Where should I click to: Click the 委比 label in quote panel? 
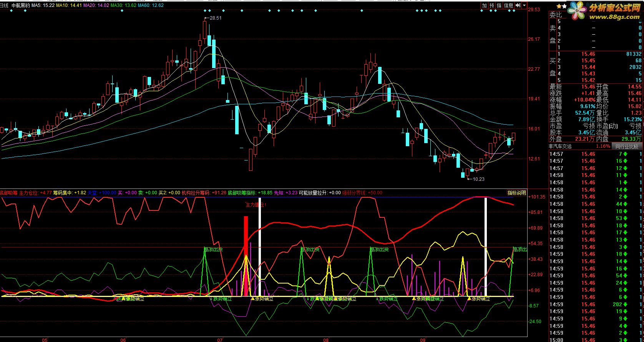(x=556, y=15)
